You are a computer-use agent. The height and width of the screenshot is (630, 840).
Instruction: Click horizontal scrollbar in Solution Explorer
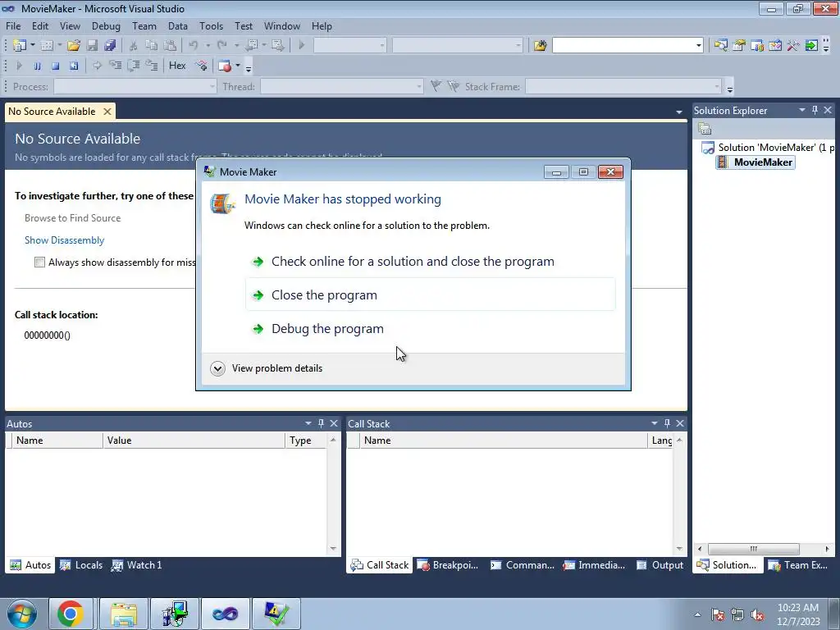click(x=754, y=549)
